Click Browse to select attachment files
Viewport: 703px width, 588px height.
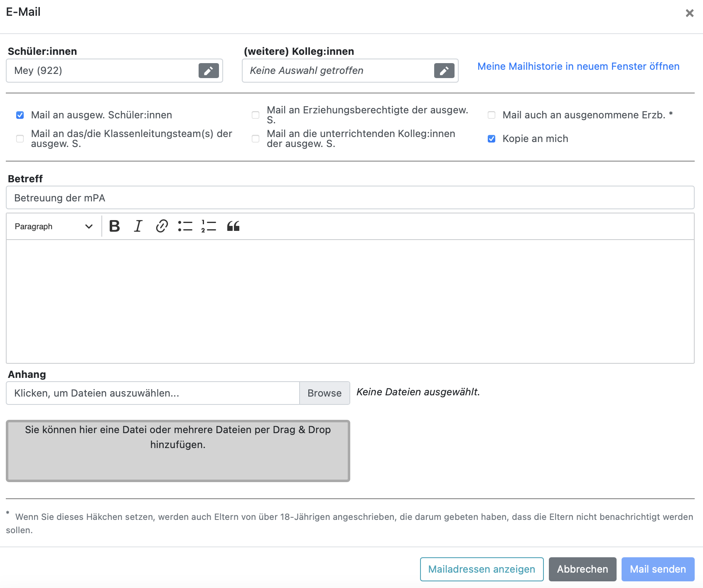(x=324, y=393)
